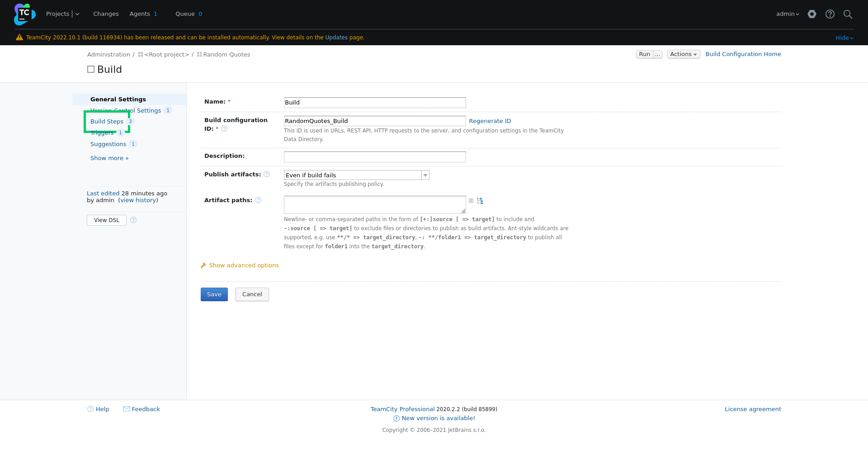Open Build Steps in sidebar
Viewport: 868px width, 450px height.
pyautogui.click(x=107, y=122)
